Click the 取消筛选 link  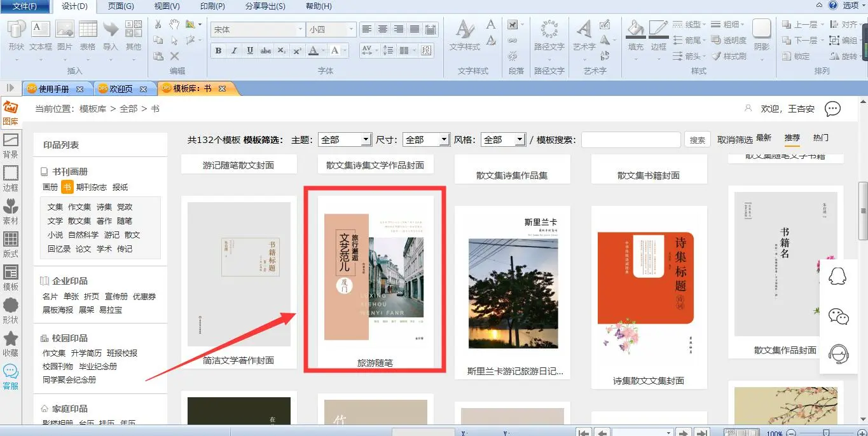point(734,140)
